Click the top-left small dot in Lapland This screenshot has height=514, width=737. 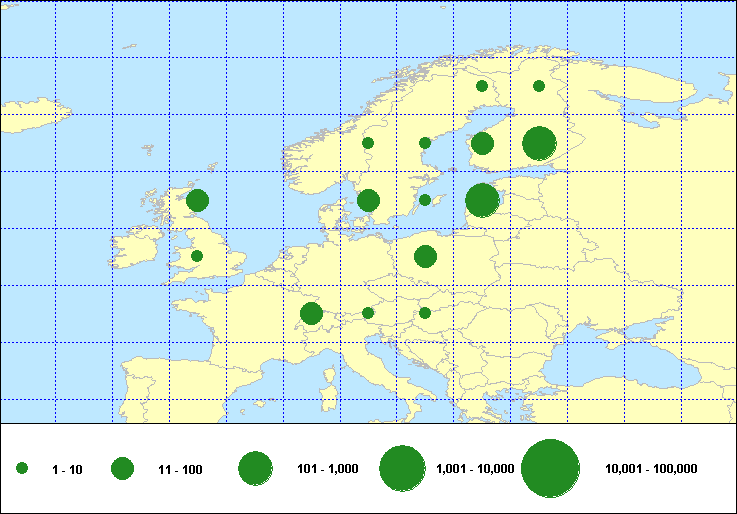click(x=482, y=86)
